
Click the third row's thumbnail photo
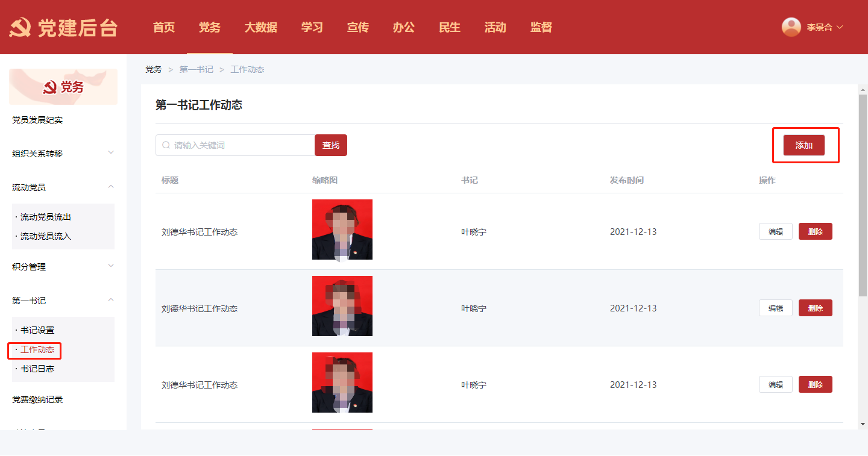click(x=342, y=383)
